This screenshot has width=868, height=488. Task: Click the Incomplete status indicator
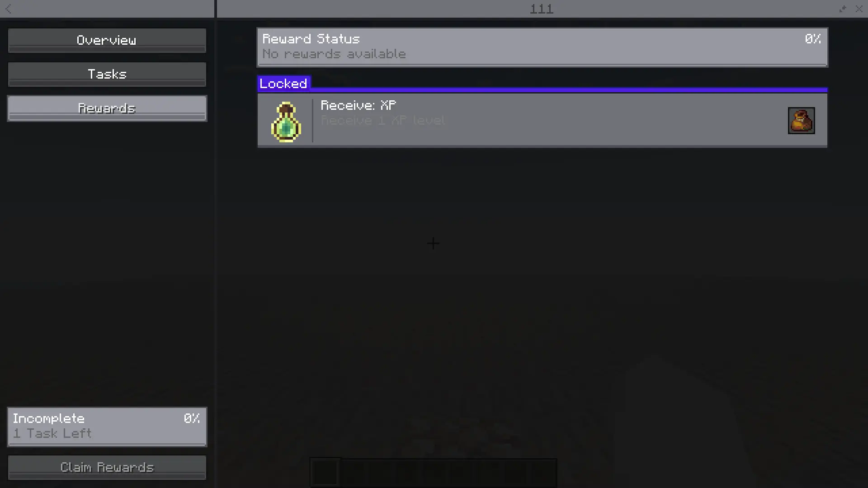click(x=107, y=426)
